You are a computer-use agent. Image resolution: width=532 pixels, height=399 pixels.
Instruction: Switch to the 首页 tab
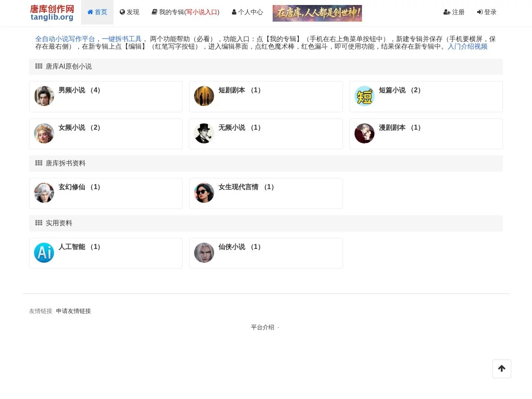click(x=97, y=12)
